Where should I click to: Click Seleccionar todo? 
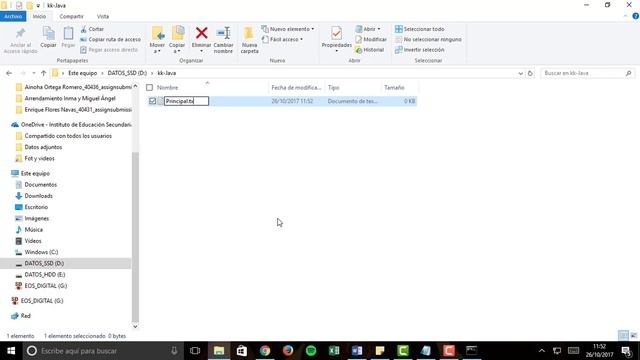pos(420,29)
